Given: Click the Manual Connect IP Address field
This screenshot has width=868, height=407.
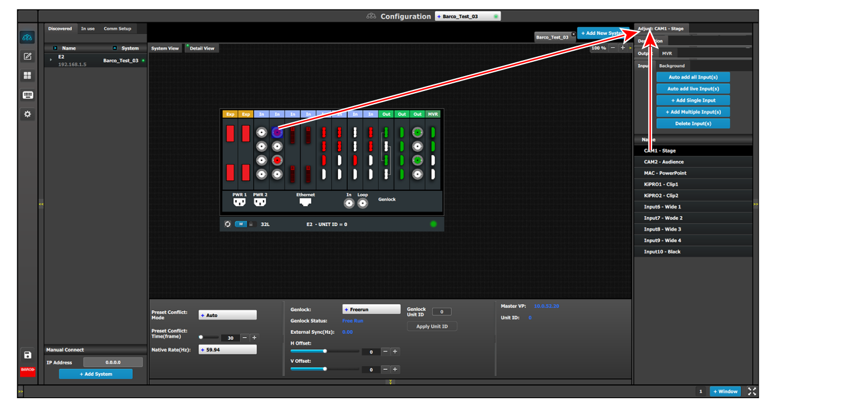Looking at the screenshot, I should 113,362.
